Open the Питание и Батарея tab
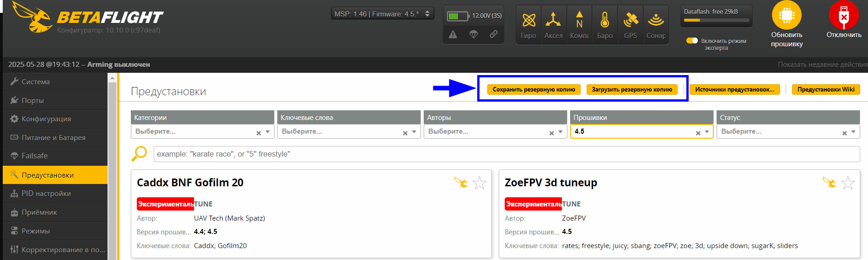The image size is (868, 260). 55,137
